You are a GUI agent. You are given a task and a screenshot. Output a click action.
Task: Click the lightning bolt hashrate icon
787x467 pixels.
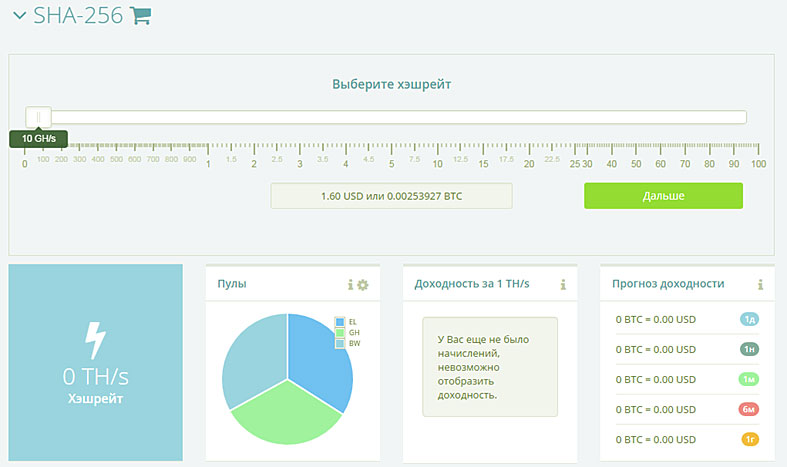[x=95, y=340]
